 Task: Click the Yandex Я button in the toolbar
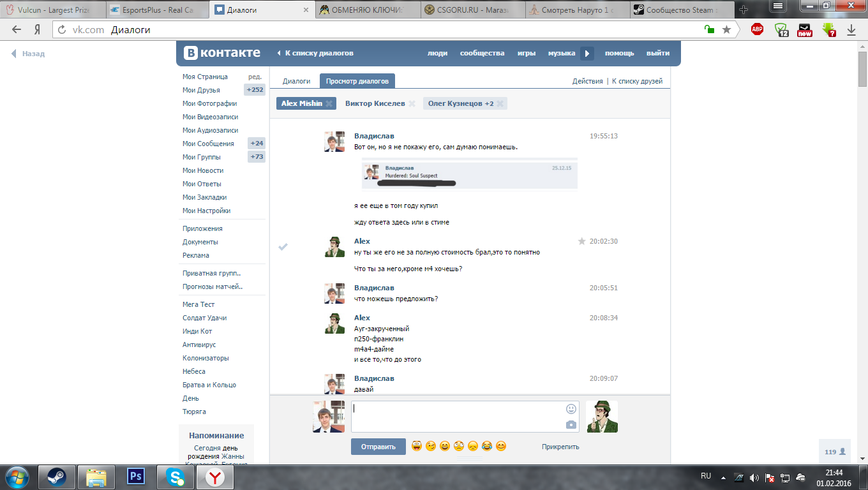[x=38, y=29]
